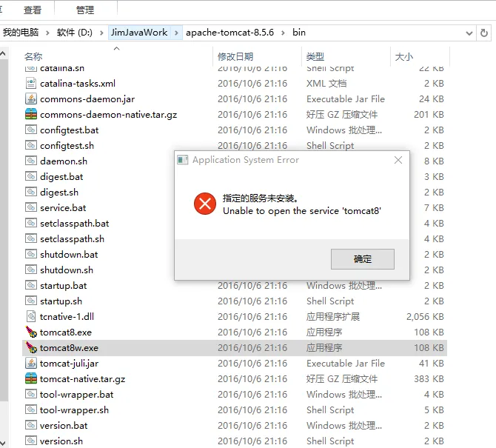Click the 'Unable to open the service' message text

pyautogui.click(x=302, y=211)
